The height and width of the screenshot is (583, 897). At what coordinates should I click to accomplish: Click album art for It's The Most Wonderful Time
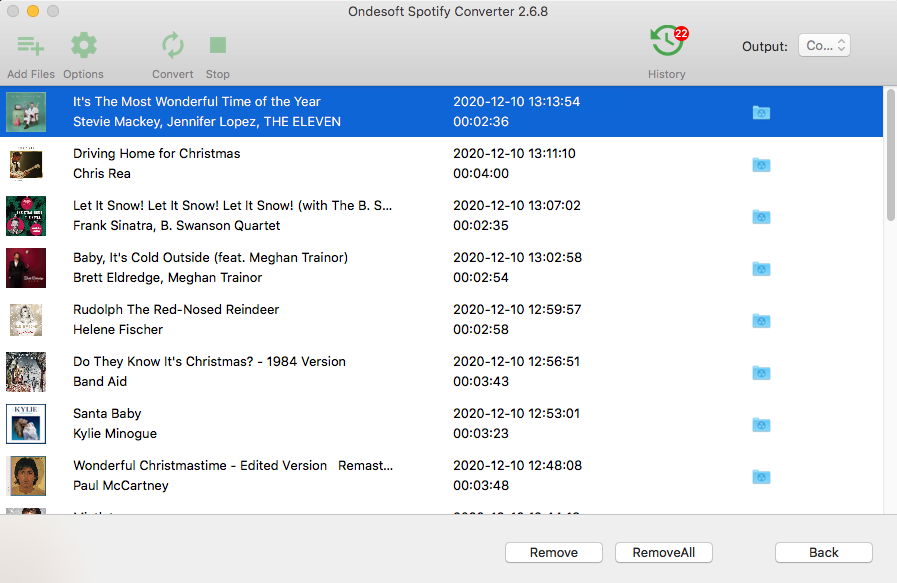(x=26, y=112)
